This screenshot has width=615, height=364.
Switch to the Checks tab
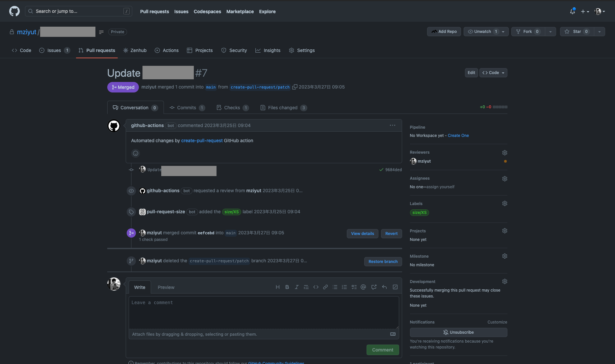click(x=233, y=108)
